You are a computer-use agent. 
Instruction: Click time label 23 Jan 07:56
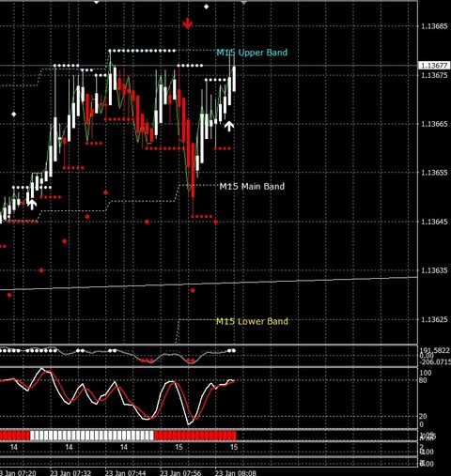(180, 472)
